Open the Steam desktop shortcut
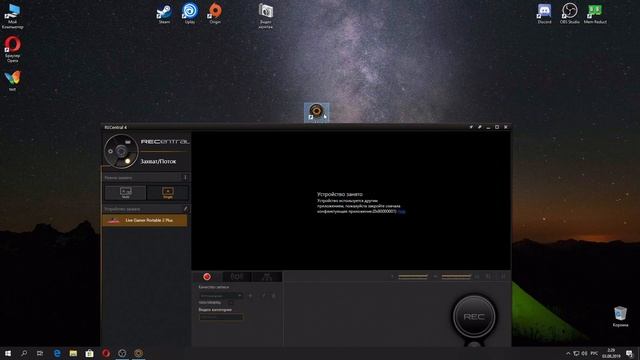The height and width of the screenshot is (360, 640). click(x=164, y=14)
